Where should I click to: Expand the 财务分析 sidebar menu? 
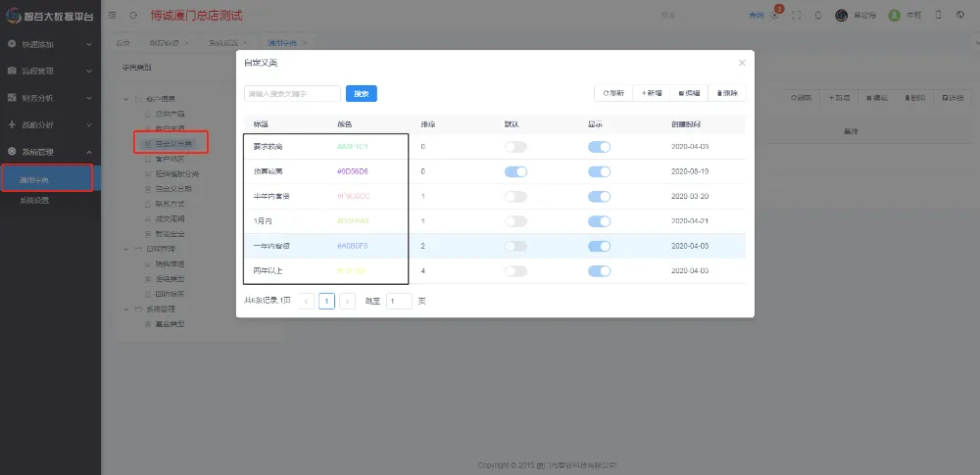click(50, 98)
